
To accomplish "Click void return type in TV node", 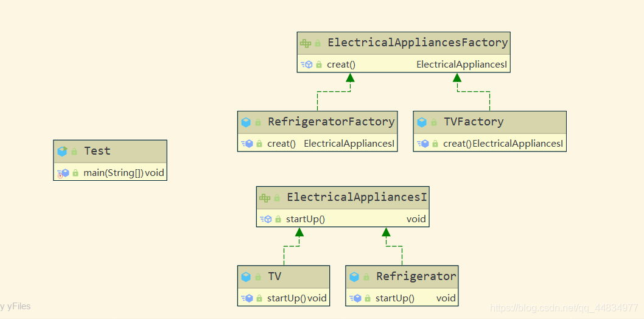I will [317, 298].
